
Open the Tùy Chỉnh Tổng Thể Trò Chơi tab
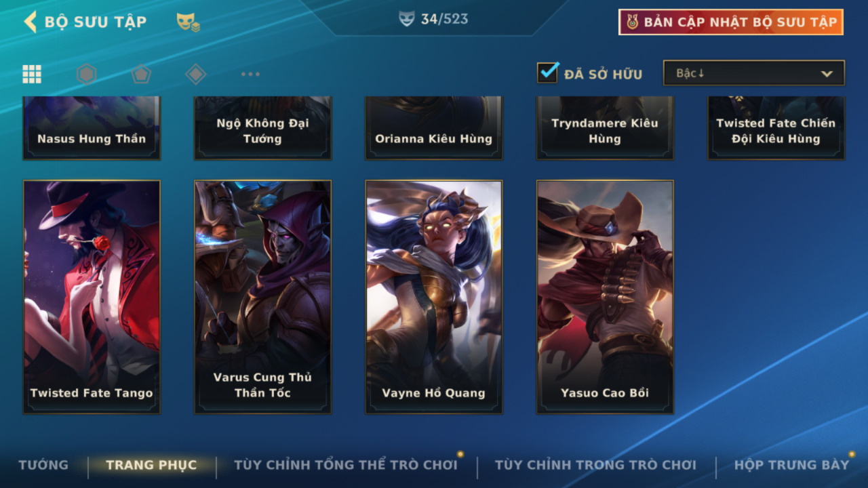pos(346,465)
